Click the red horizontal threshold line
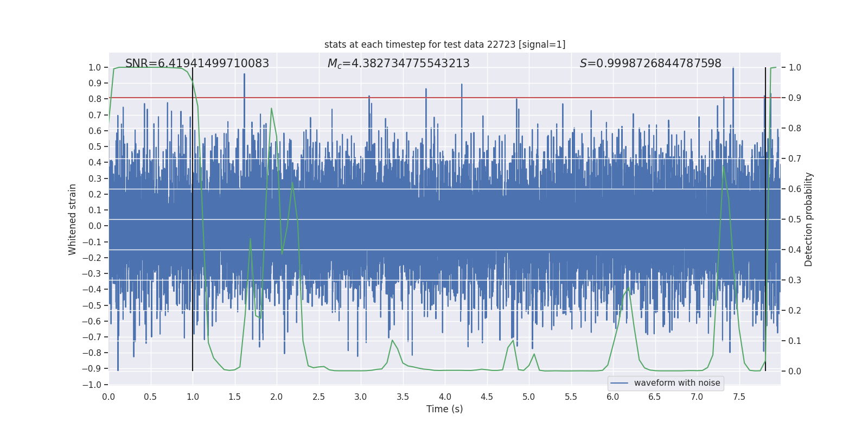 (445, 98)
